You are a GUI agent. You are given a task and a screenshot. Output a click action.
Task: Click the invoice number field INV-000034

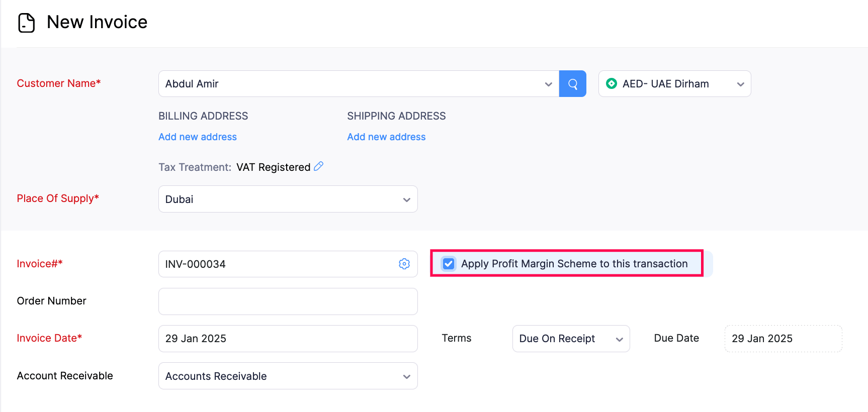point(277,264)
